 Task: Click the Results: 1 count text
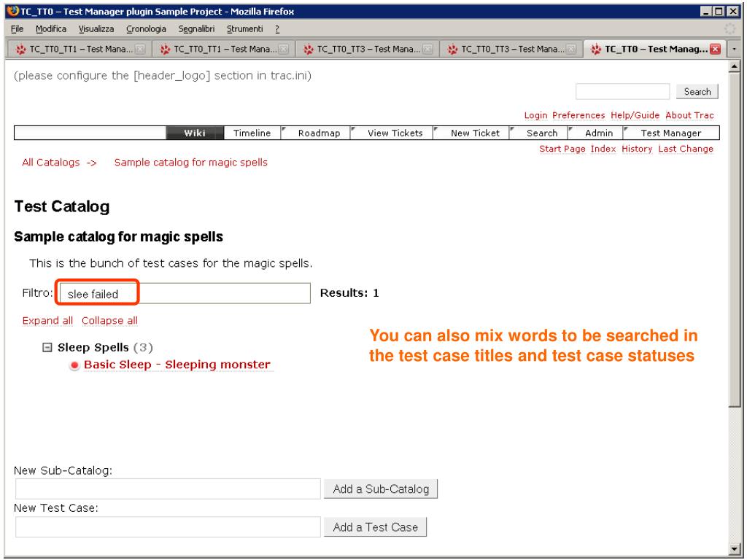[349, 293]
